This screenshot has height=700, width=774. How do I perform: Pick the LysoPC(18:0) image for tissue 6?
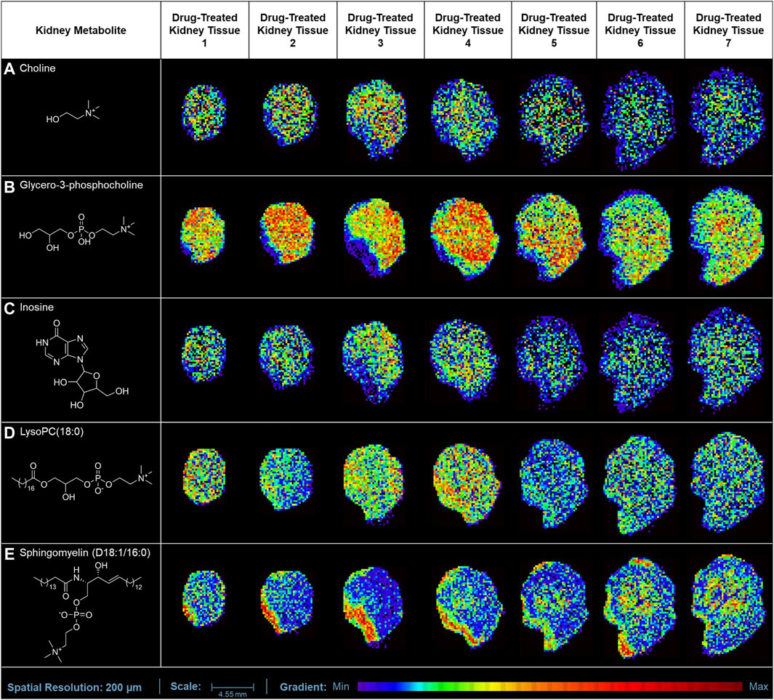pos(640,484)
